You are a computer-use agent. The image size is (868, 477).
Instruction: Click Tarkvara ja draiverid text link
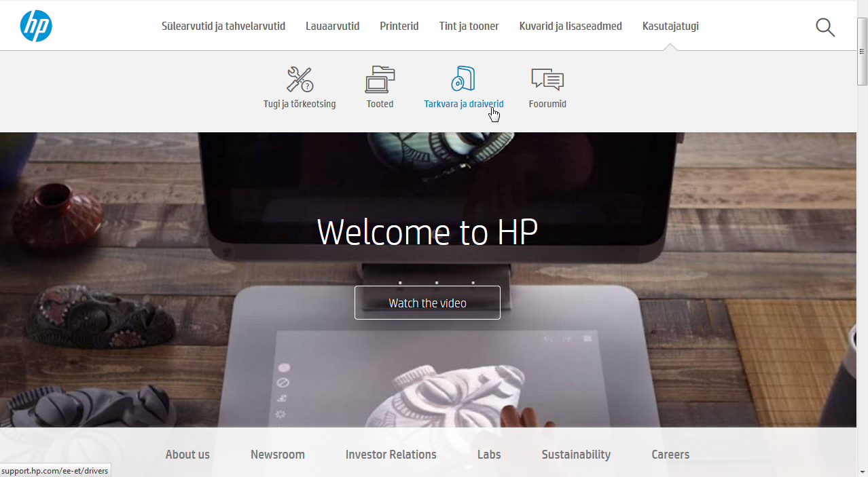[464, 104]
